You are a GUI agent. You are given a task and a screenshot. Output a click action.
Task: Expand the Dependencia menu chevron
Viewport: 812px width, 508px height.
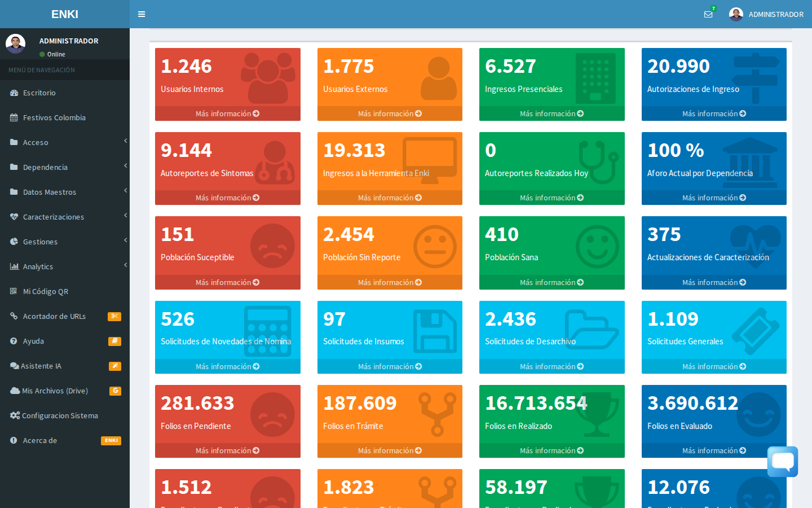click(126, 166)
